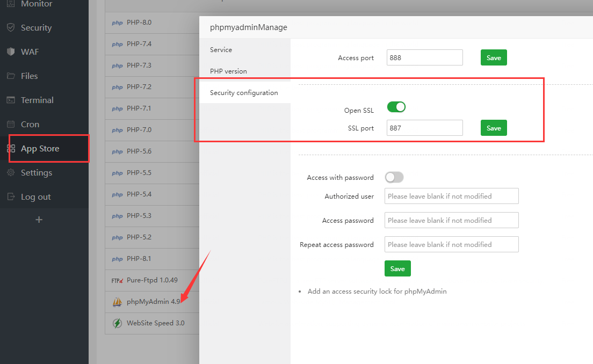This screenshot has height=364, width=593.
Task: Open the PHP version tab
Action: pyautogui.click(x=228, y=71)
